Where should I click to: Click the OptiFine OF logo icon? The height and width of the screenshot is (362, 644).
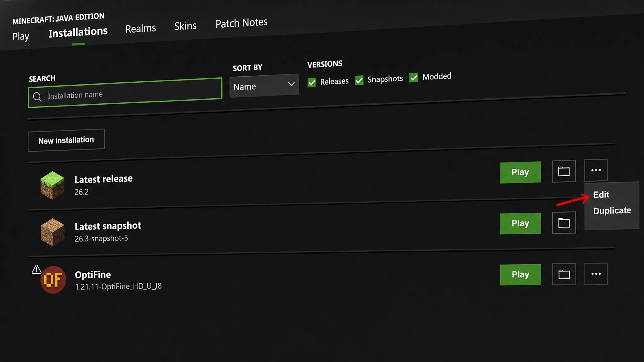(53, 280)
